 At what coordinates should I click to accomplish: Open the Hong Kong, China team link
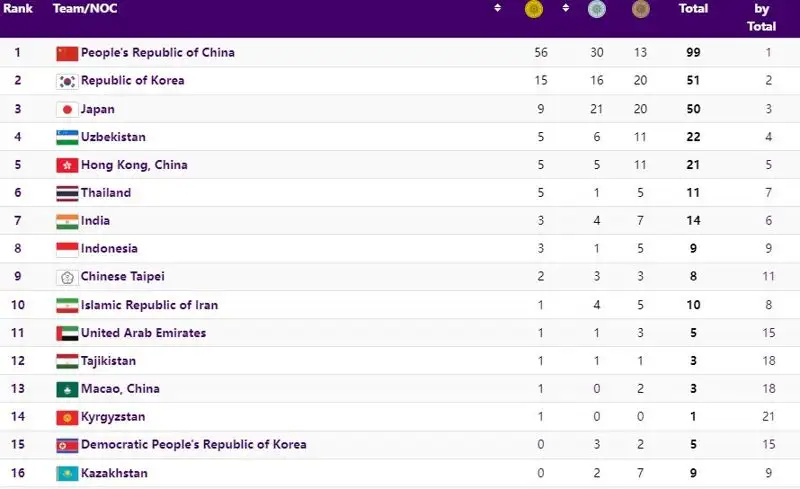134,165
